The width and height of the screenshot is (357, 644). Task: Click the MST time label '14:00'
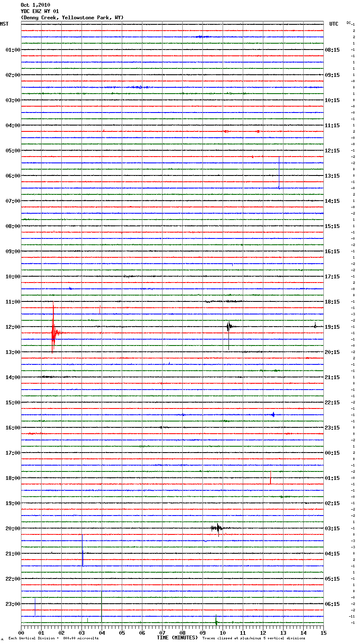13,377
